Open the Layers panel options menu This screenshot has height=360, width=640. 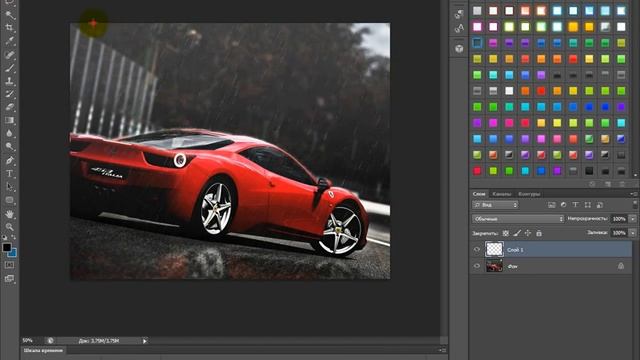point(633,194)
